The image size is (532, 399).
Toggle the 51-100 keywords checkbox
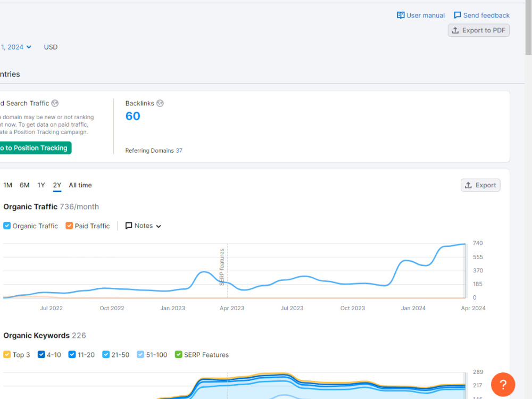pyautogui.click(x=140, y=354)
